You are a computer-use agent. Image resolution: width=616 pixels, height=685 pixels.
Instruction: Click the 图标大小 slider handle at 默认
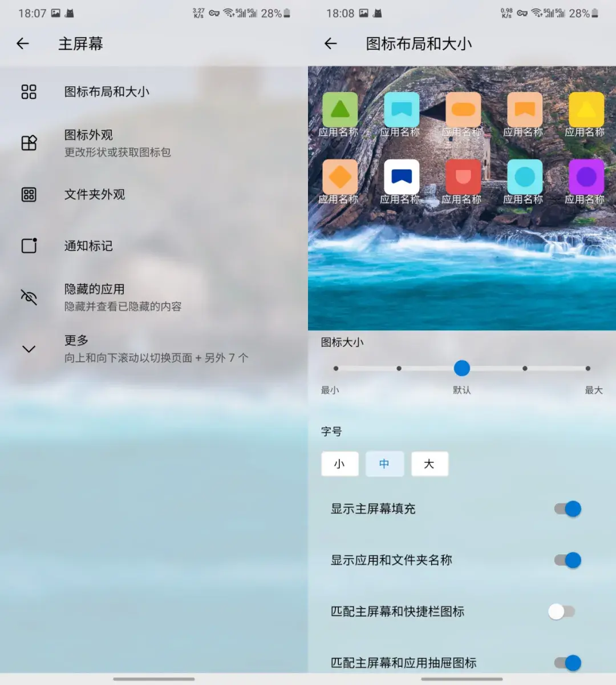[x=462, y=368]
